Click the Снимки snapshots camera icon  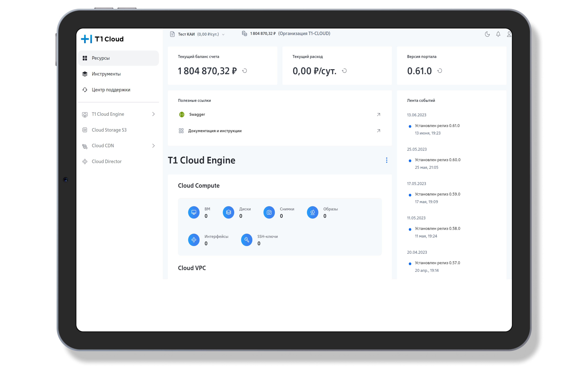[269, 212]
